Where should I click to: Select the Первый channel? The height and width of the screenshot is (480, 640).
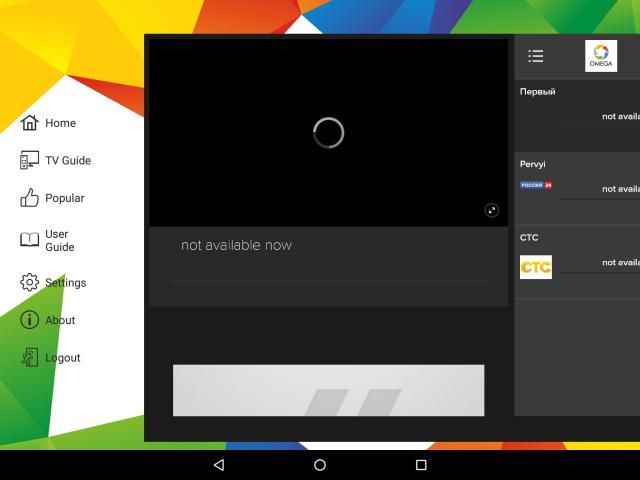click(578, 115)
